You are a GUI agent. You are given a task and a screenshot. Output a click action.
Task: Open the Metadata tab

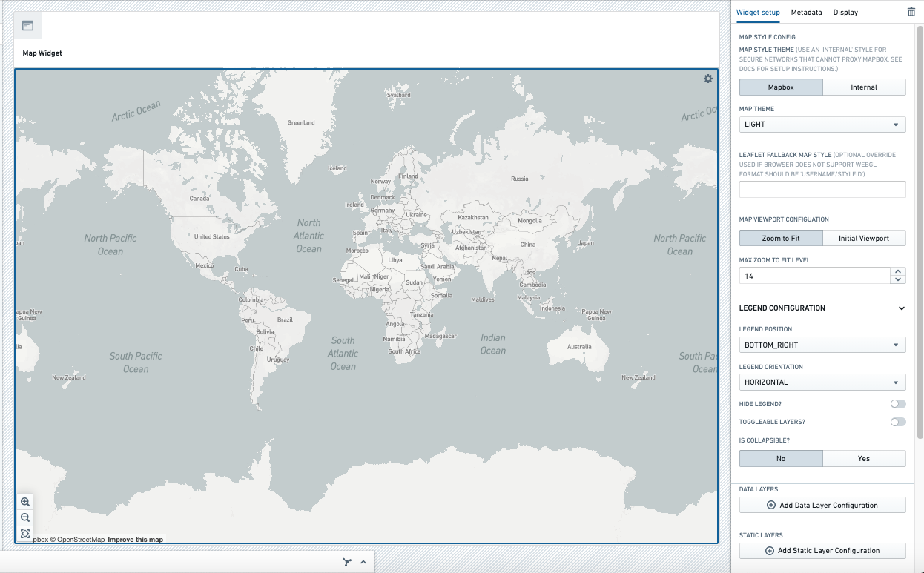pos(806,12)
